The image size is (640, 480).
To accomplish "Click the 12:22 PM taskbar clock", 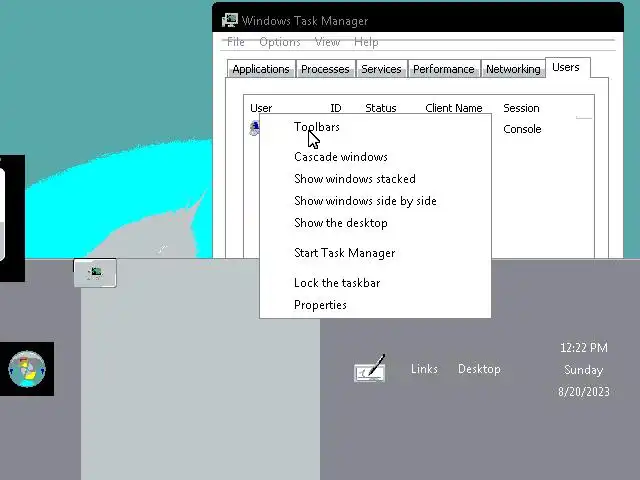I will (584, 348).
